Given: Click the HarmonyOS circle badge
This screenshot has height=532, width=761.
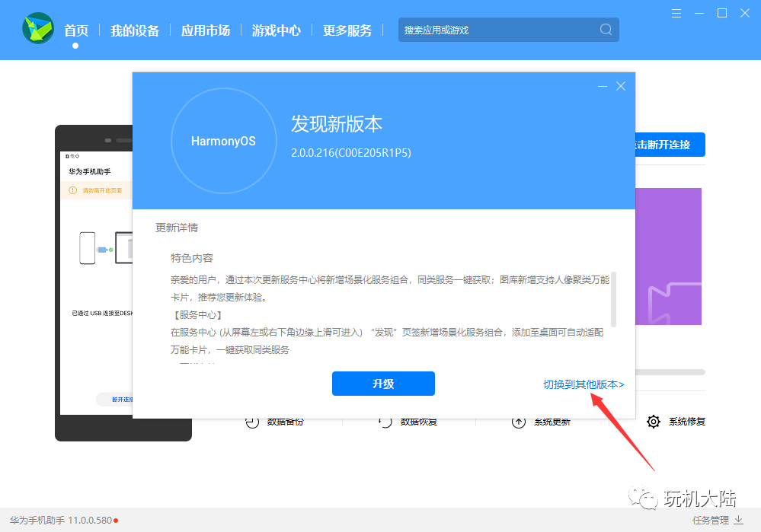Looking at the screenshot, I should [x=224, y=141].
